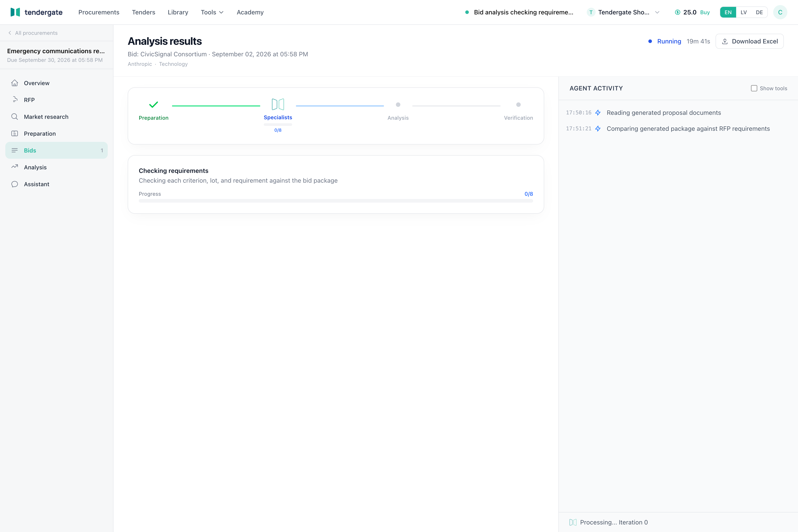Click the Assistant chat bubble icon
This screenshot has height=532, width=798.
pyautogui.click(x=15, y=184)
